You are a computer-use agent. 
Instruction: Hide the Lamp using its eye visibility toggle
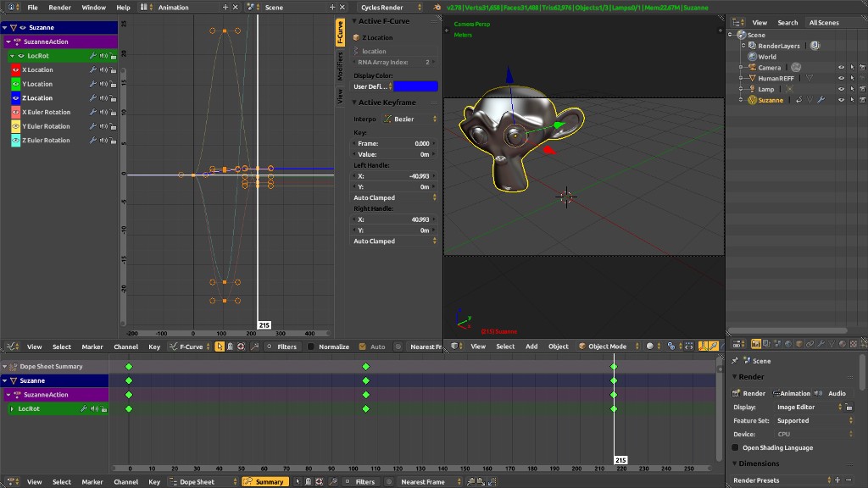(841, 89)
